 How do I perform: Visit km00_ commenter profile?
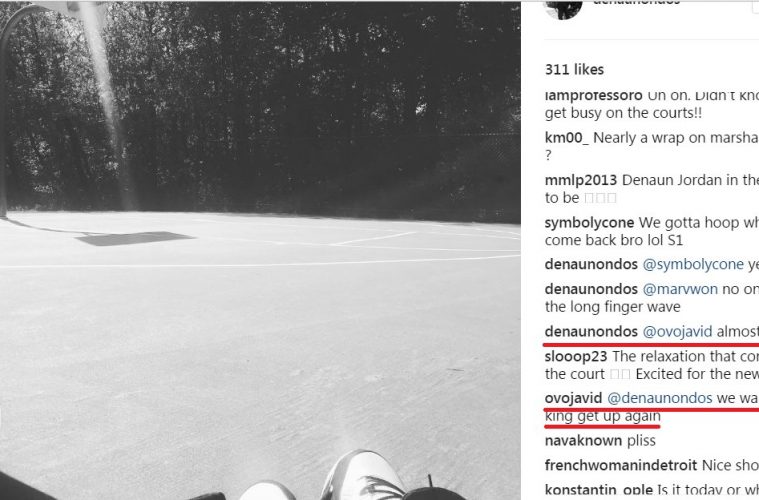click(x=567, y=138)
